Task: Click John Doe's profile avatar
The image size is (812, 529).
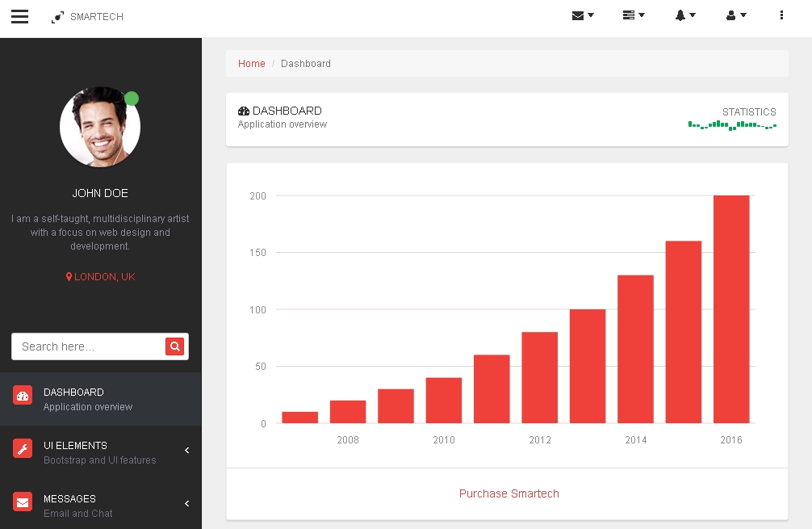Action: (100, 128)
